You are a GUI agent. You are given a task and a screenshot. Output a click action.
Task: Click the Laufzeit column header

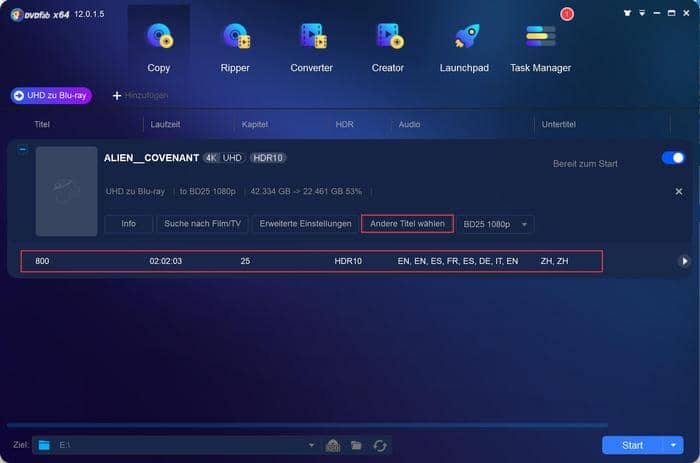click(x=165, y=125)
